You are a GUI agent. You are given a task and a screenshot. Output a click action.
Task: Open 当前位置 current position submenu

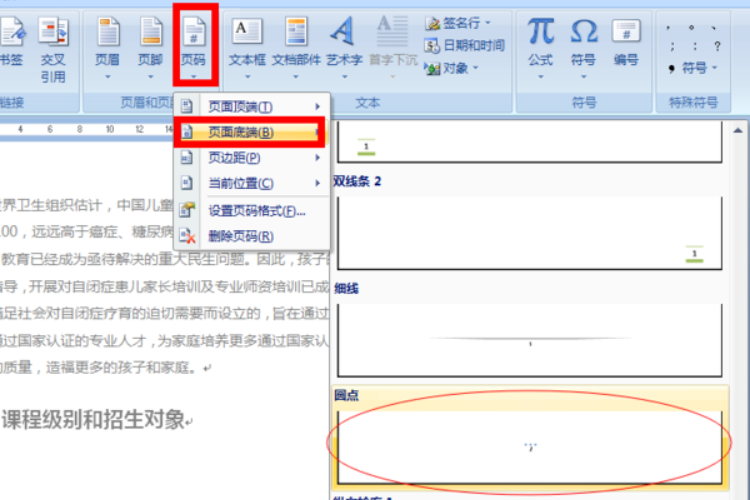coord(251,183)
